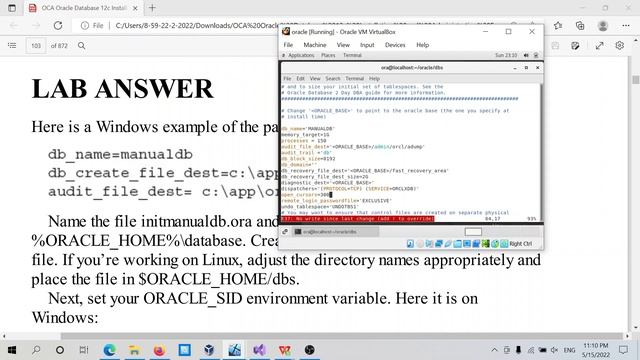Open Edge tab actions menu icon

(12, 8)
